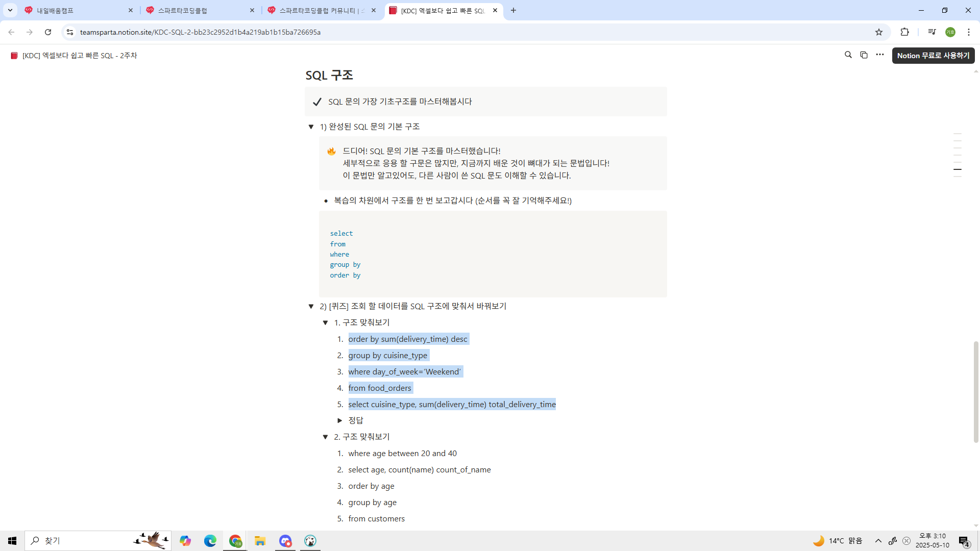Viewport: 980px width, 551px height.
Task: Close the 내일배움캠프 tab
Action: click(131, 10)
